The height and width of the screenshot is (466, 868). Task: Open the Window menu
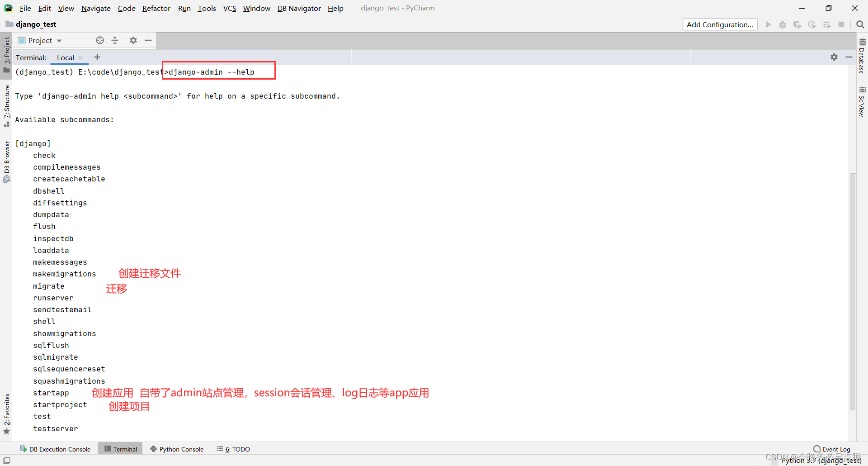(256, 8)
